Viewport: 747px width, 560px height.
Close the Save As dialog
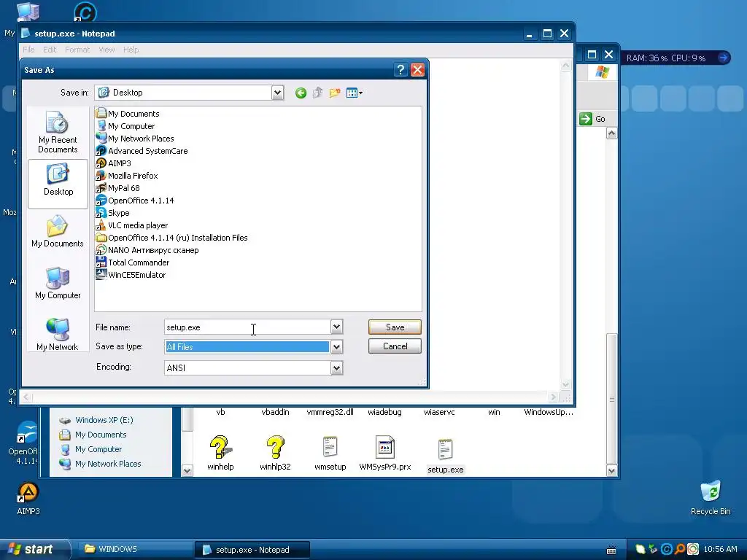417,70
